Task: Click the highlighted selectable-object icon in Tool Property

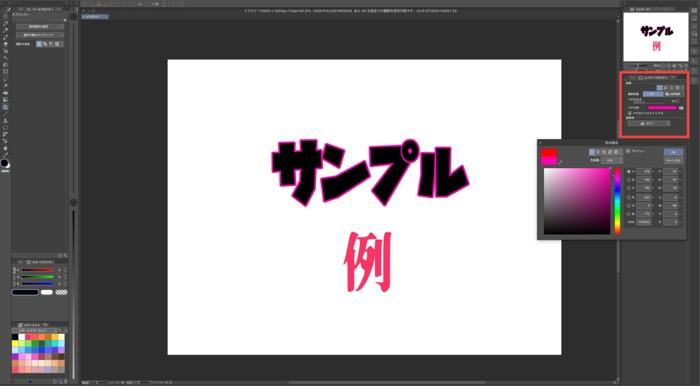Action: coord(39,44)
